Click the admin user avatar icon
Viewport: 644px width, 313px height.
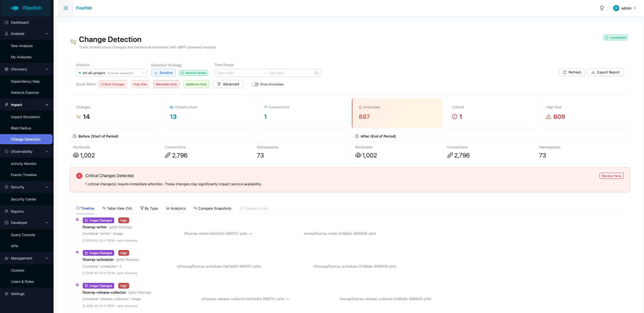[616, 8]
